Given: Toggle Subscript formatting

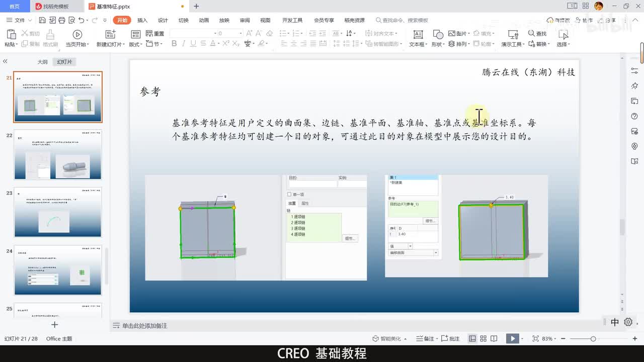Looking at the screenshot, I should pyautogui.click(x=235, y=44).
